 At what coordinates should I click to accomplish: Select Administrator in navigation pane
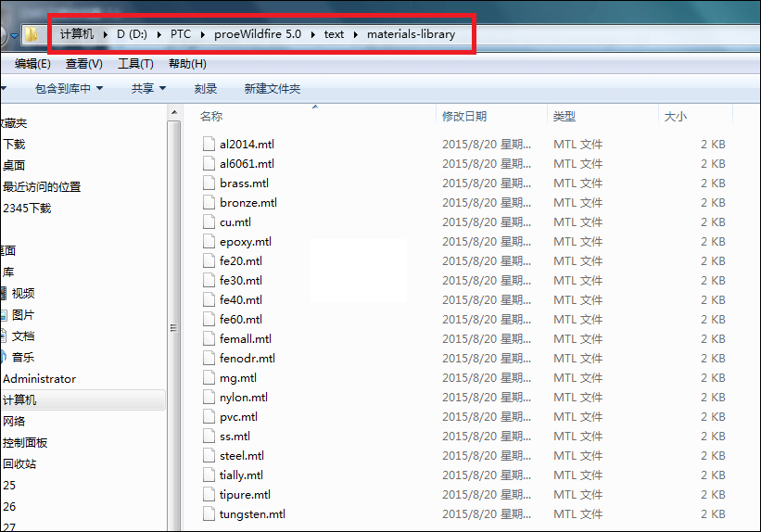39,379
